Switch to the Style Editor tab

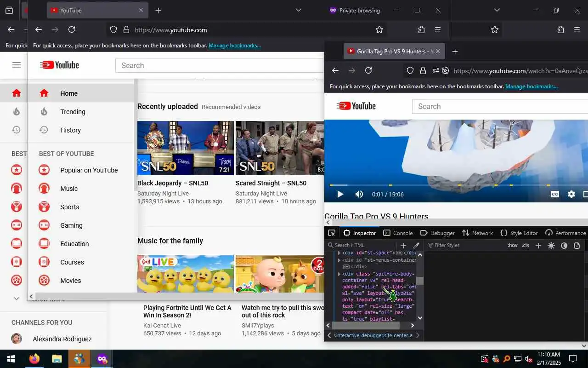click(519, 233)
